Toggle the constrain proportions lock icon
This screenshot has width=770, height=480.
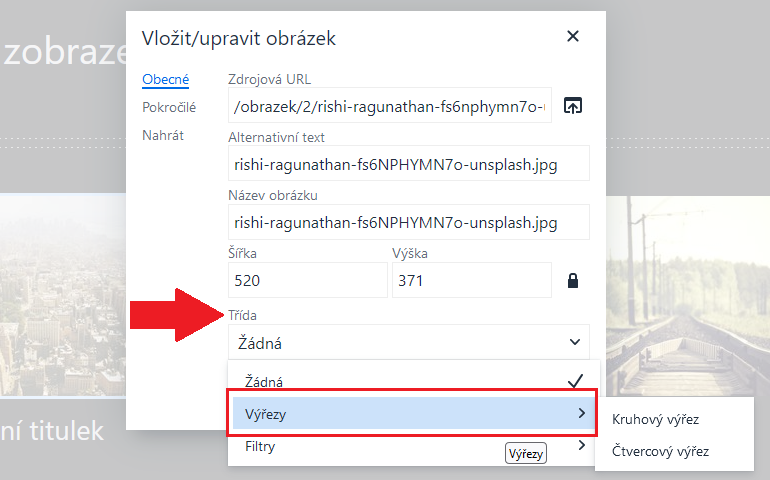[573, 281]
